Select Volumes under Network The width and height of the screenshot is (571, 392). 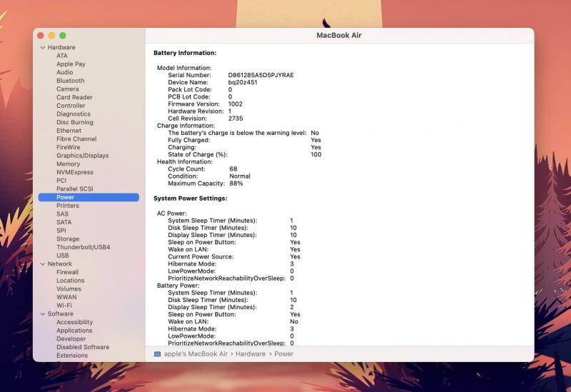tap(69, 289)
